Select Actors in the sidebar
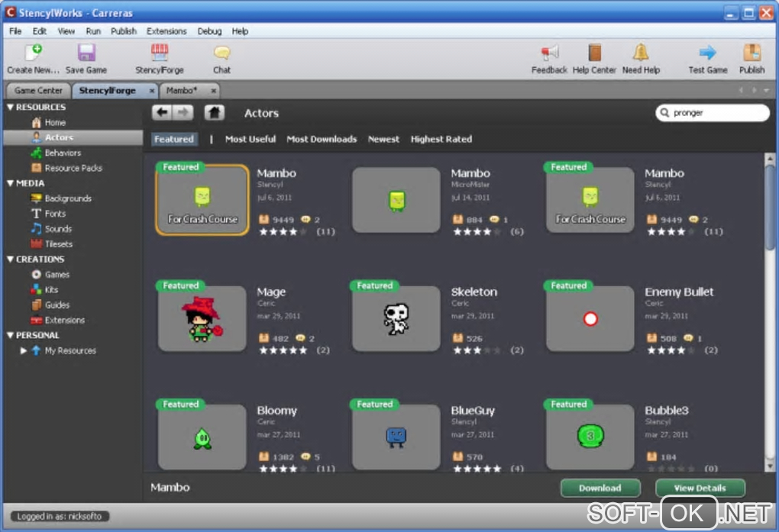 click(x=73, y=137)
